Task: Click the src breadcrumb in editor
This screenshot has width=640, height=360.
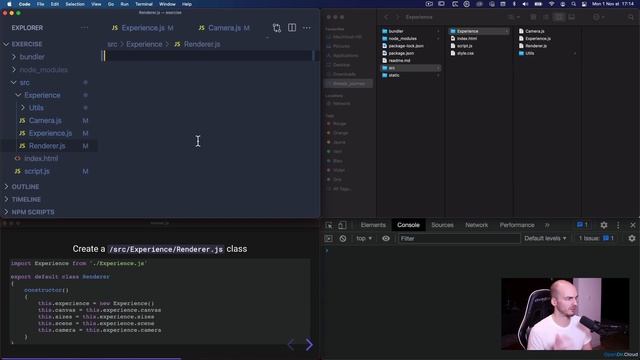Action: pos(112,44)
